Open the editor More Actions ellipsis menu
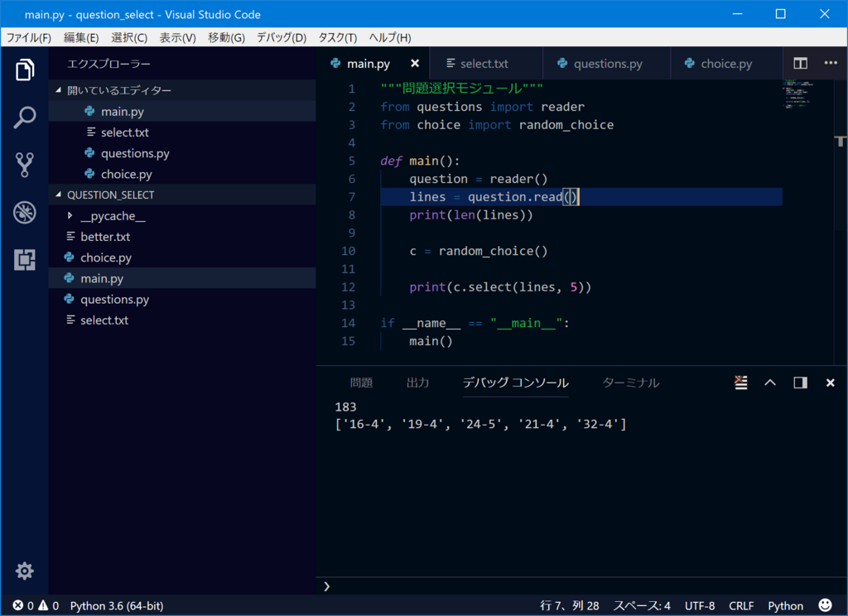Viewport: 848px width, 616px height. [830, 63]
